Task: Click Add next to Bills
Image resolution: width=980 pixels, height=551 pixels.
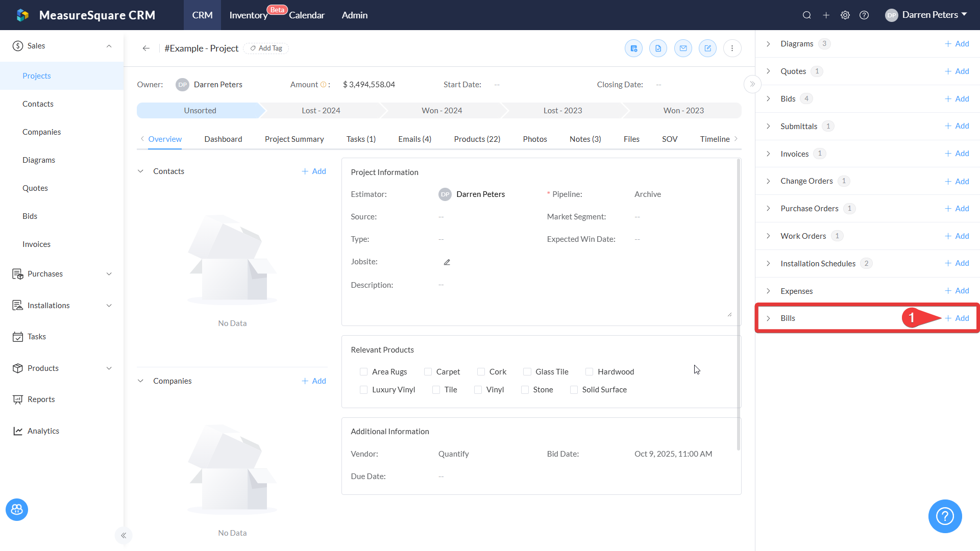Action: pos(957,318)
